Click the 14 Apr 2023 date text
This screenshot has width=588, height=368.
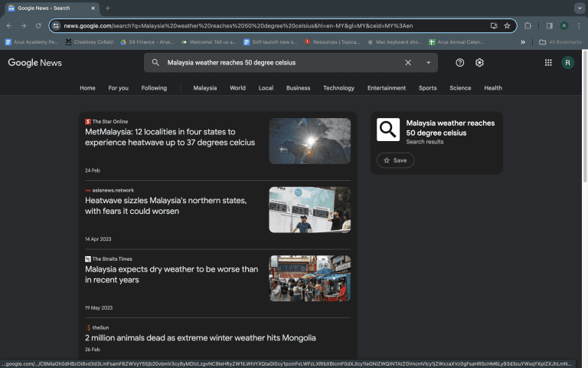pos(98,239)
